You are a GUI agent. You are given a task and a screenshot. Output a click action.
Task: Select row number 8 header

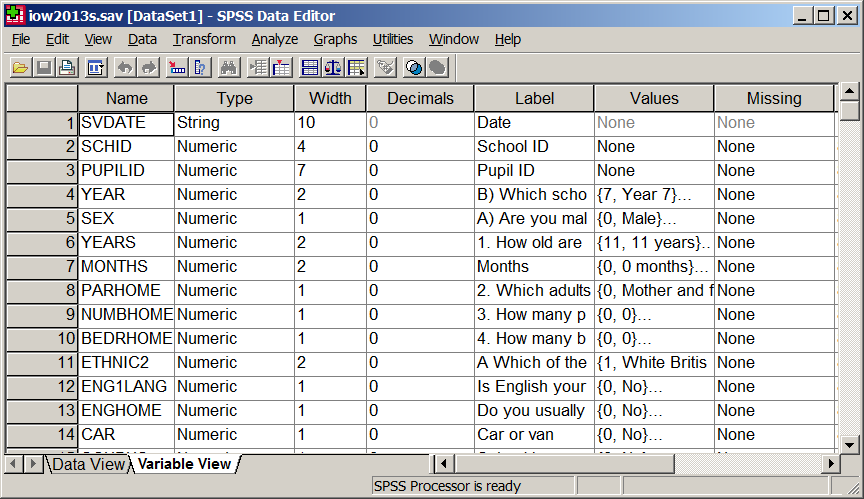click(x=42, y=291)
